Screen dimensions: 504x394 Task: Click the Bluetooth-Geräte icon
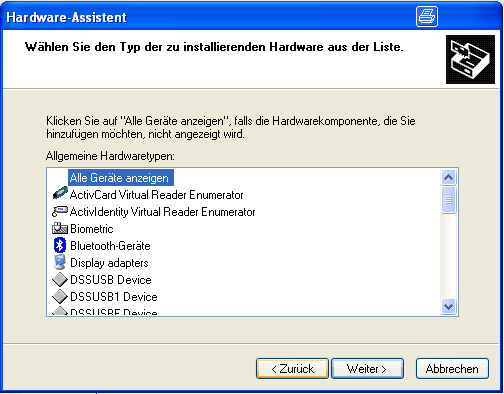(60, 245)
